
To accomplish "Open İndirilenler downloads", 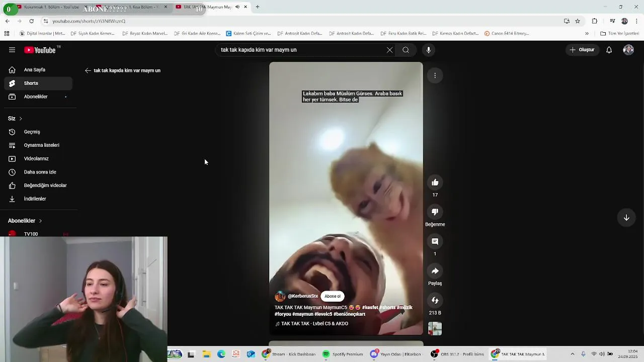I will pos(38,199).
